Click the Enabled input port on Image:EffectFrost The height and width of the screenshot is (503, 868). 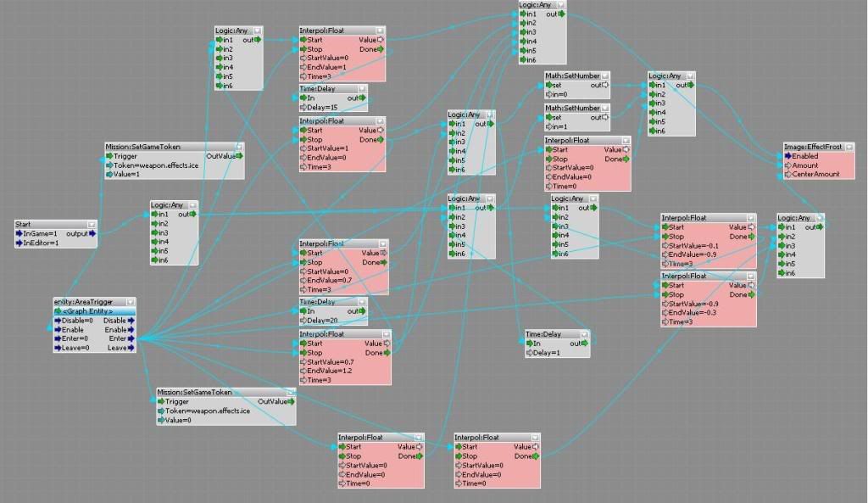coord(789,157)
